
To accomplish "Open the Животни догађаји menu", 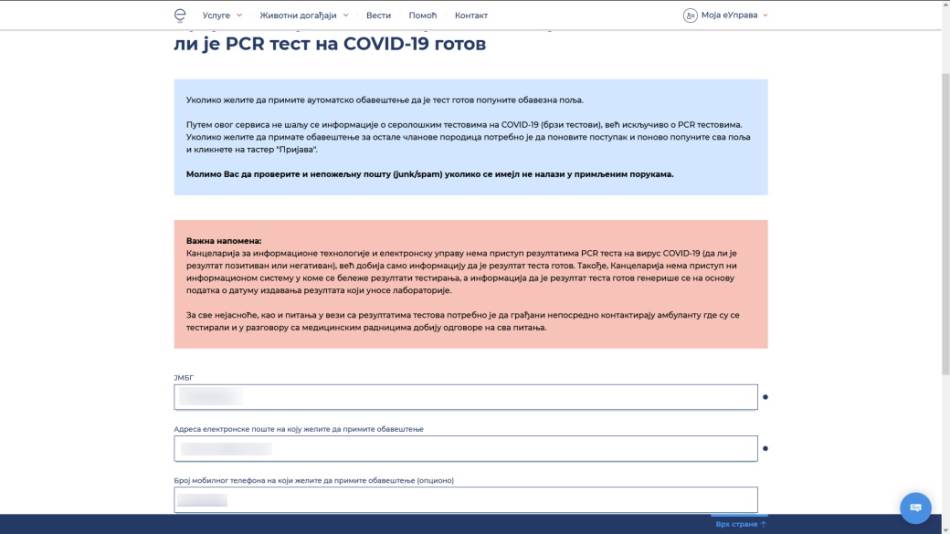I will tap(297, 15).
